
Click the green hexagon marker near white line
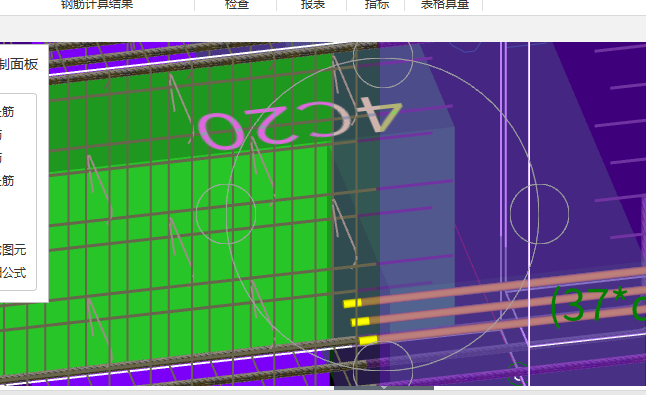pos(517,374)
